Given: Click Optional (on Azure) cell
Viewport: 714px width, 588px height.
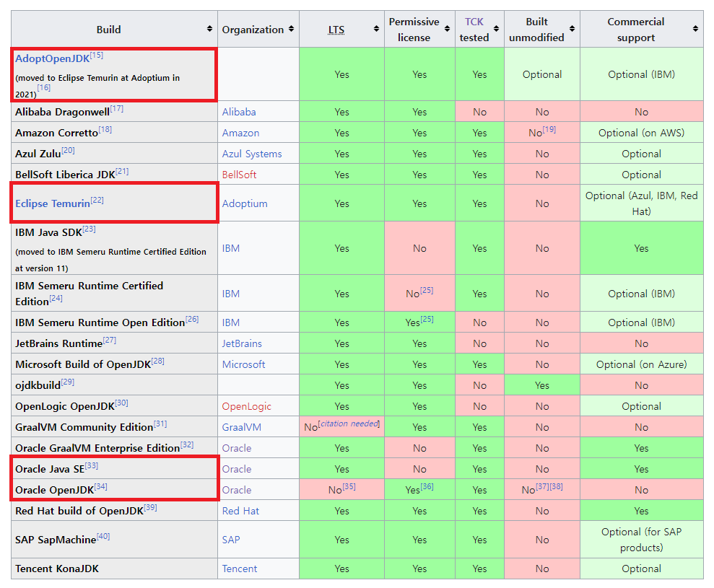Looking at the screenshot, I should pyautogui.click(x=641, y=364).
